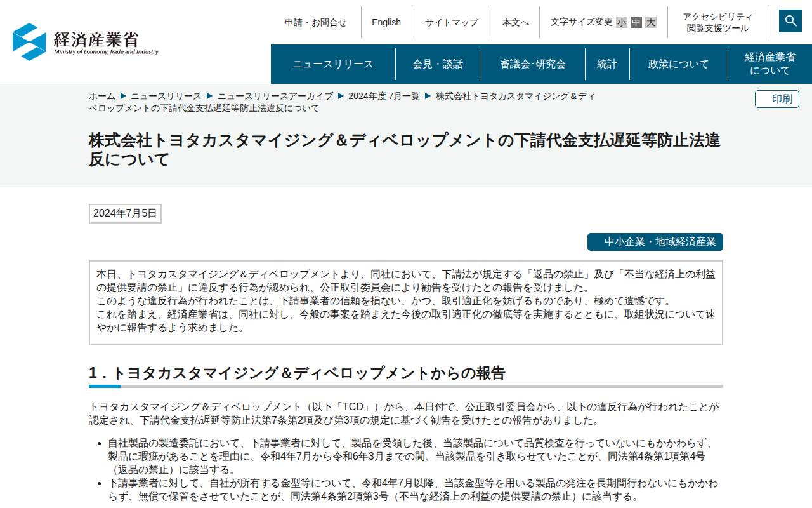This screenshot has height=508, width=812.
Task: Open サイトマップ page
Action: tap(452, 22)
